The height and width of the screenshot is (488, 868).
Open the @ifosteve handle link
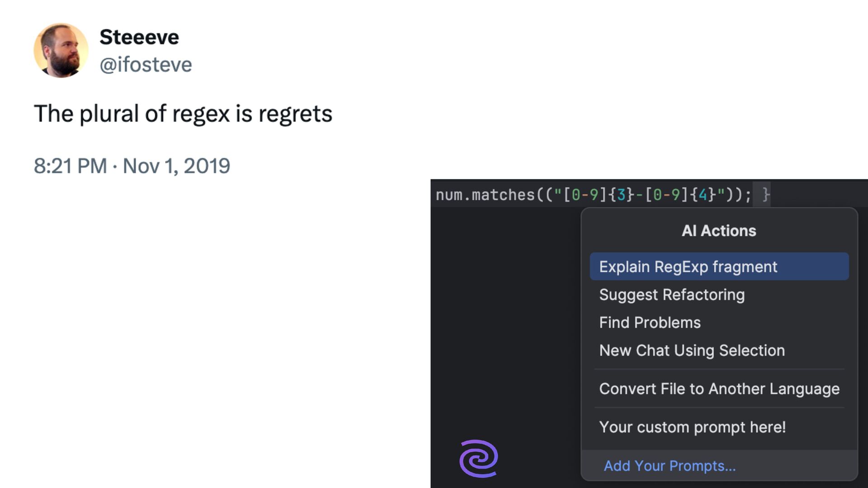pos(146,65)
